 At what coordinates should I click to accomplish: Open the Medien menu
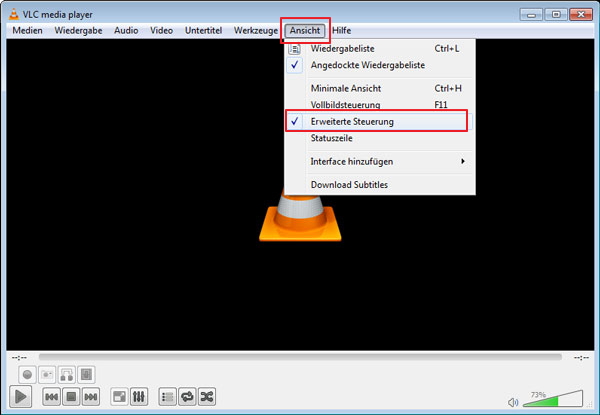tap(28, 31)
